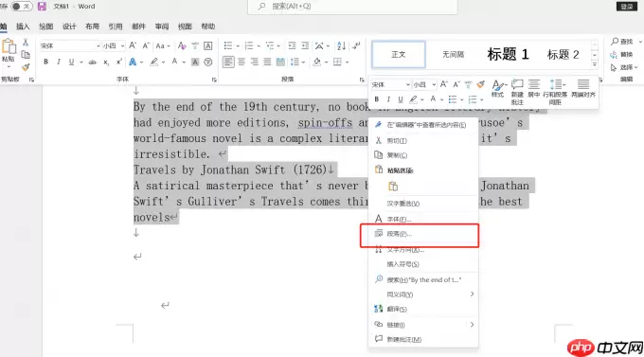
Task: Open the line spacing dropdown in the ribbon
Action: (x=303, y=62)
